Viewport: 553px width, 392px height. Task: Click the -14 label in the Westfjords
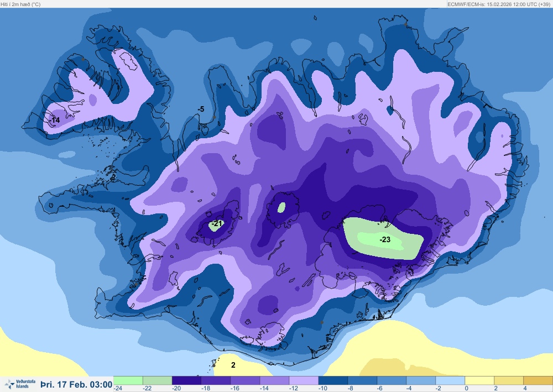tap(54, 120)
